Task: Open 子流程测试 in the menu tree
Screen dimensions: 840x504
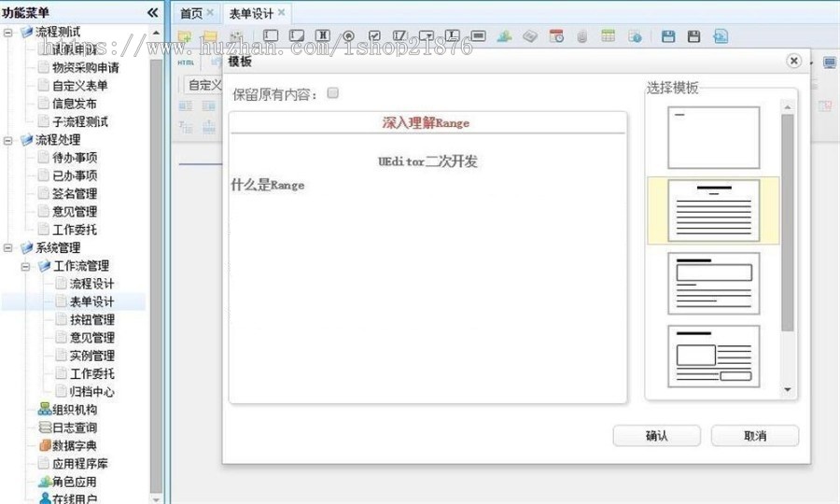Action: coord(80,122)
